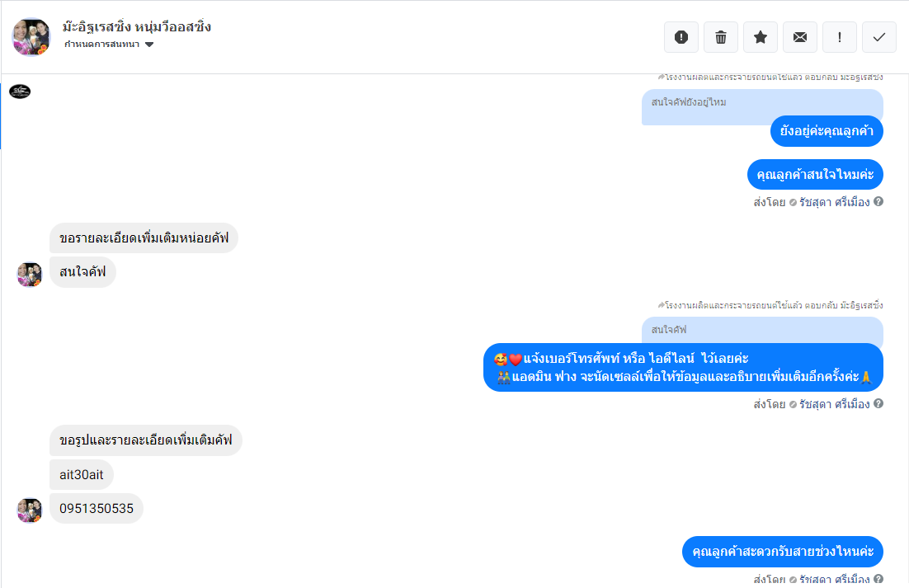Click the customer name in header

pyautogui.click(x=137, y=26)
